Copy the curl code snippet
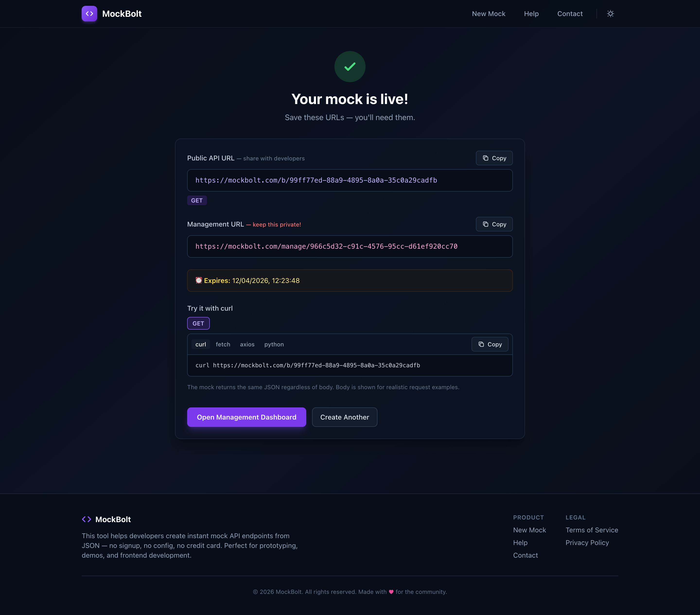 490,344
